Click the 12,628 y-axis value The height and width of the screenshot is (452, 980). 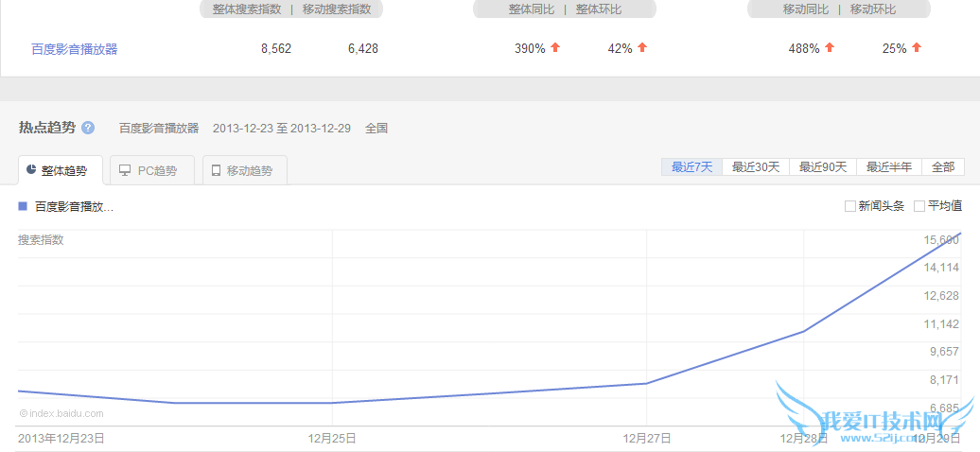940,296
